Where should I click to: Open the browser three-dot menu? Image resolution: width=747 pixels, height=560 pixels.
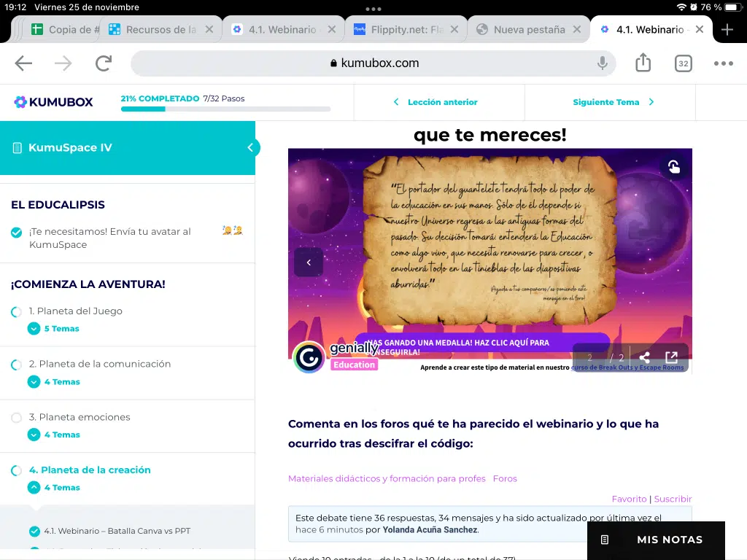click(723, 63)
